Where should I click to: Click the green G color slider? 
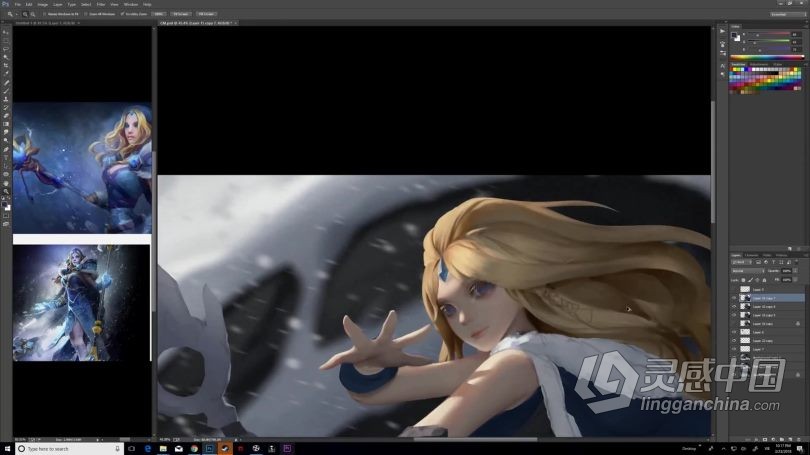[x=769, y=42]
